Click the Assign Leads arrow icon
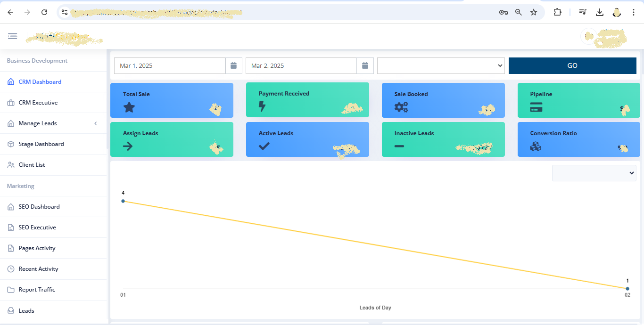This screenshot has height=325, width=644. coord(127,146)
